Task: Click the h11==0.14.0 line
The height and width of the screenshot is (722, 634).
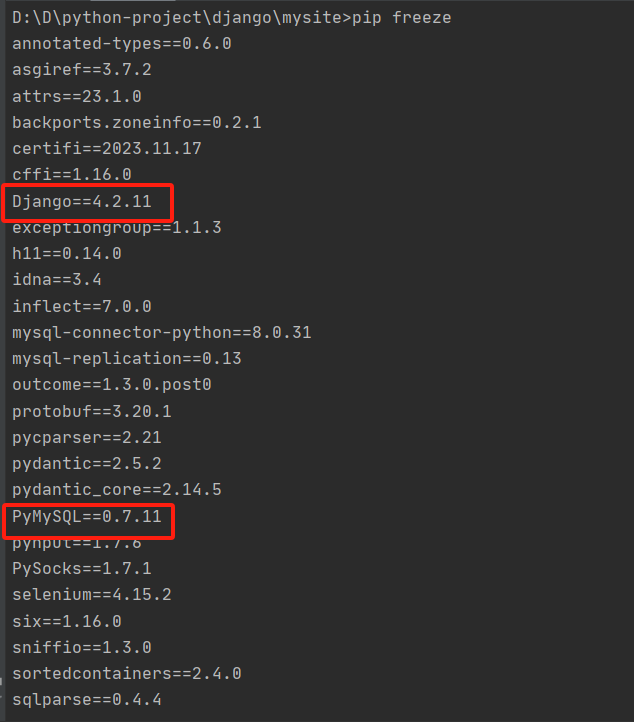Action: click(67, 254)
